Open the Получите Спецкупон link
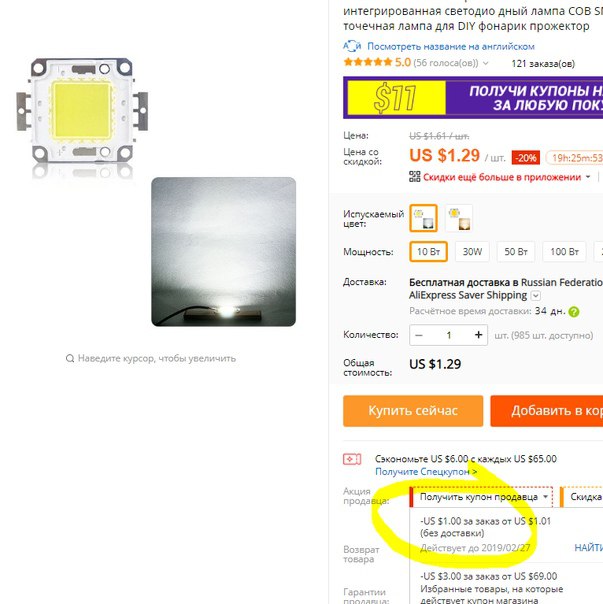Viewport: 603px width, 604px height. pyautogui.click(x=426, y=471)
